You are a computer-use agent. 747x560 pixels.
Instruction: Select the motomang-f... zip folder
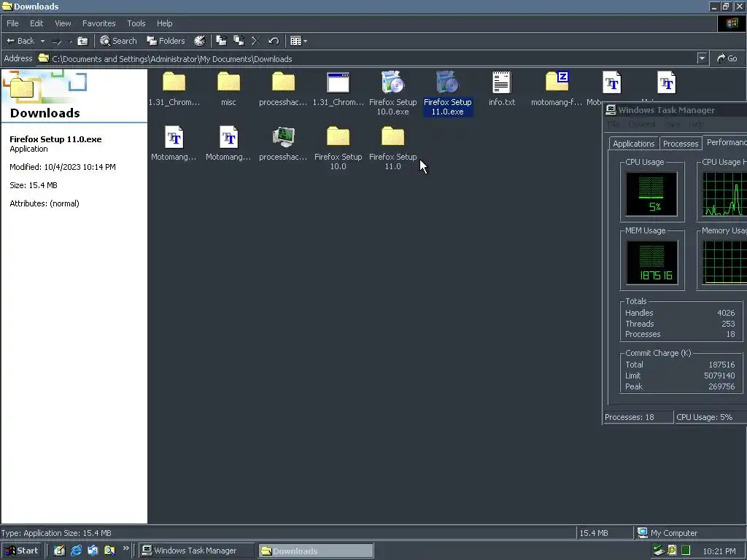tap(557, 88)
